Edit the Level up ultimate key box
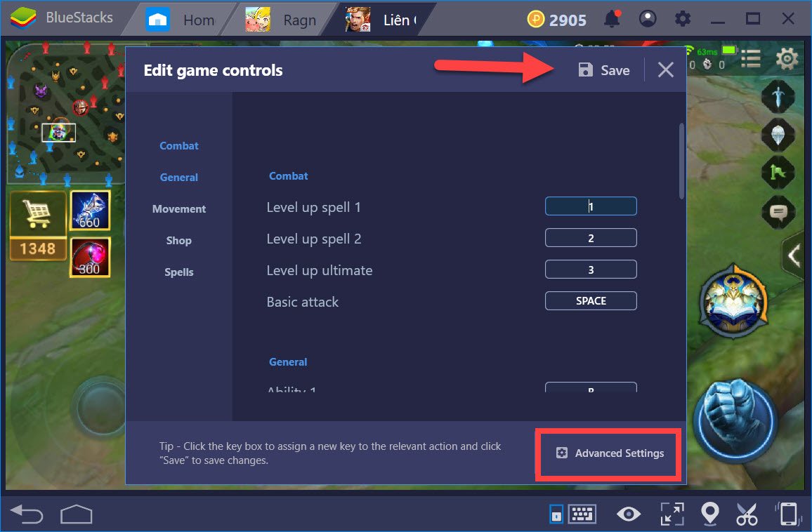This screenshot has height=532, width=812. [591, 270]
